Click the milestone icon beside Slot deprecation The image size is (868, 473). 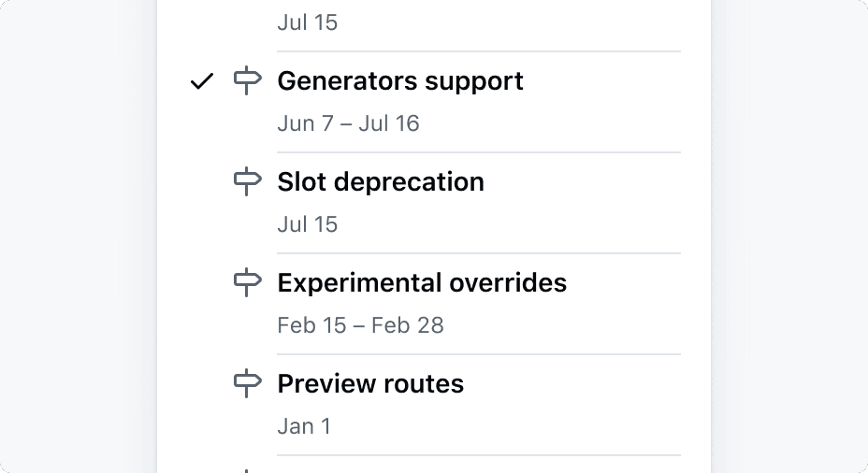[246, 182]
